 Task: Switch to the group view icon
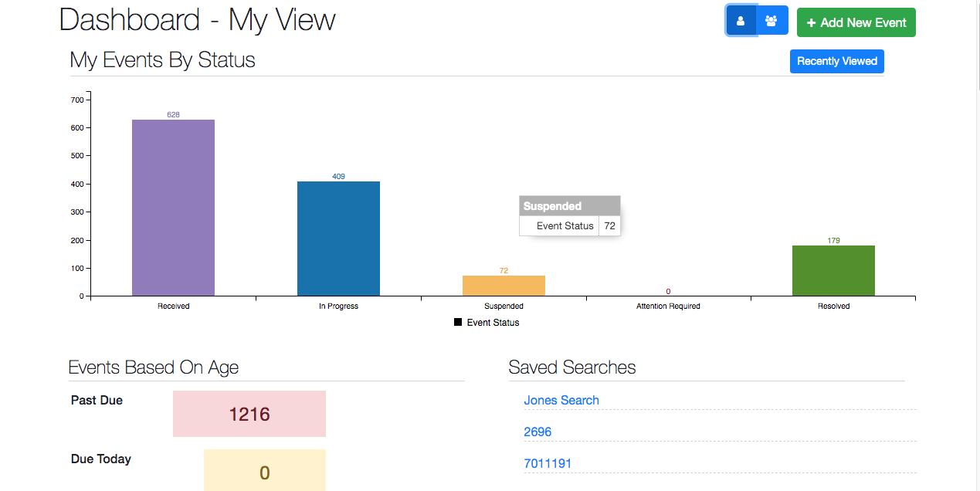pyautogui.click(x=771, y=21)
